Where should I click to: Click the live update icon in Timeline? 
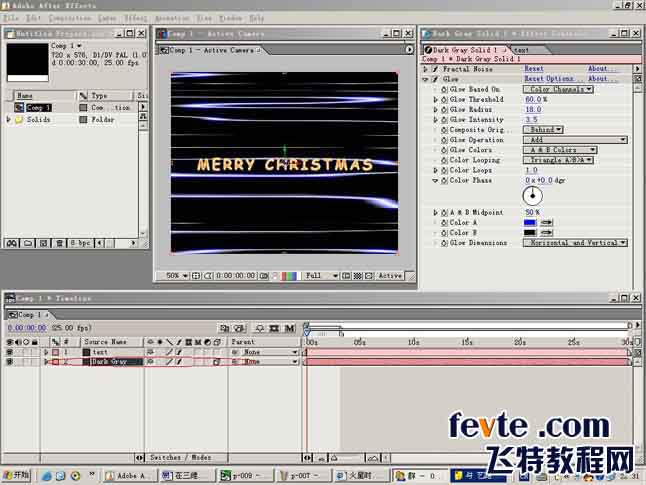[x=225, y=328]
